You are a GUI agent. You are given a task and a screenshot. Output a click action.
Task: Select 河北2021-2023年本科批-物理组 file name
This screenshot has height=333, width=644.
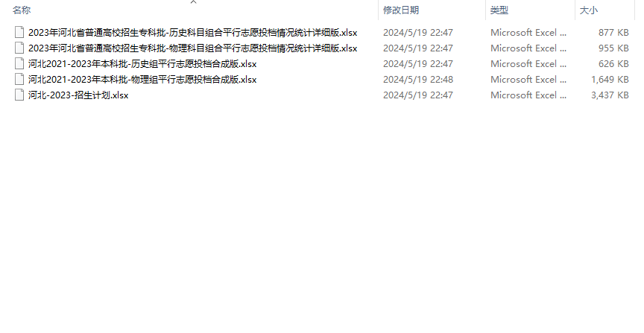pyautogui.click(x=142, y=80)
